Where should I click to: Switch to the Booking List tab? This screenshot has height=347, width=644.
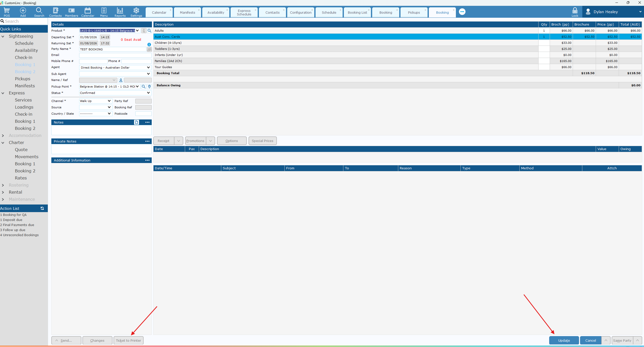click(357, 12)
